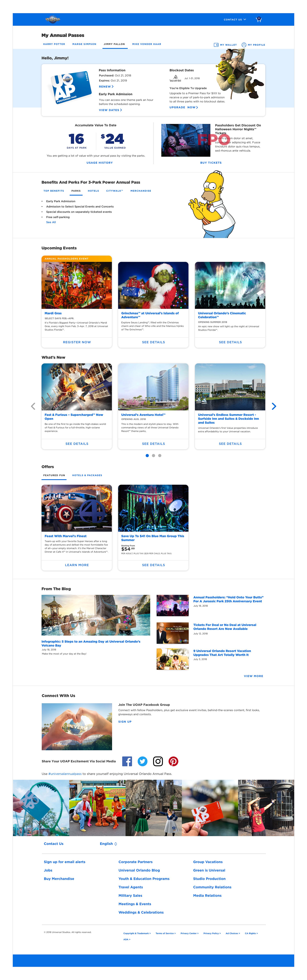This screenshot has height=980, width=307.
Task: Select the Marge Simpson pass tab
Action: pyautogui.click(x=84, y=44)
